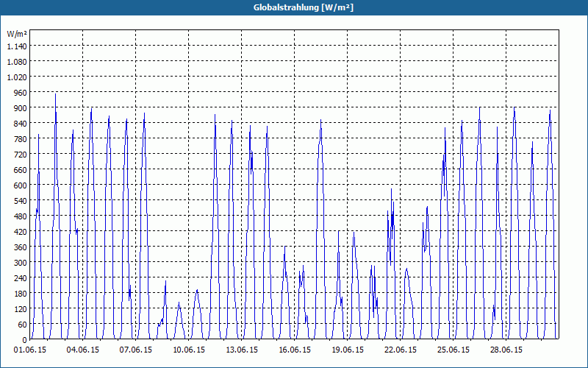Click the 540 y-axis label
Viewport: 588px width, 368px height.
[21, 200]
